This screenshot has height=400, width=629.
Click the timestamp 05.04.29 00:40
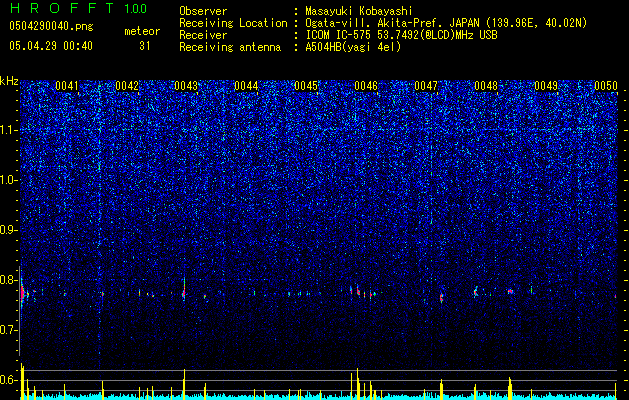pos(51,46)
